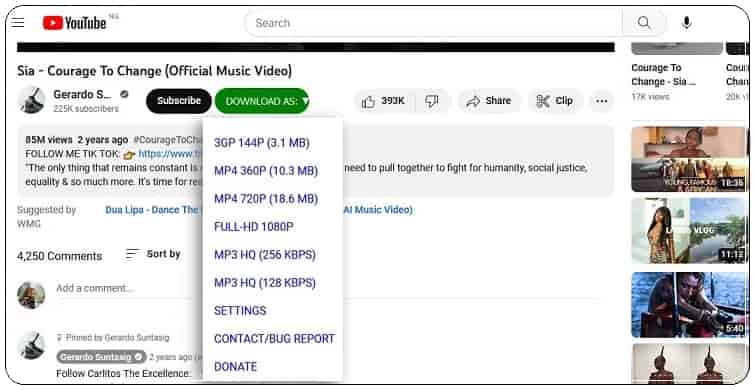
Task: Open the three-dot more actions menu
Action: point(601,101)
